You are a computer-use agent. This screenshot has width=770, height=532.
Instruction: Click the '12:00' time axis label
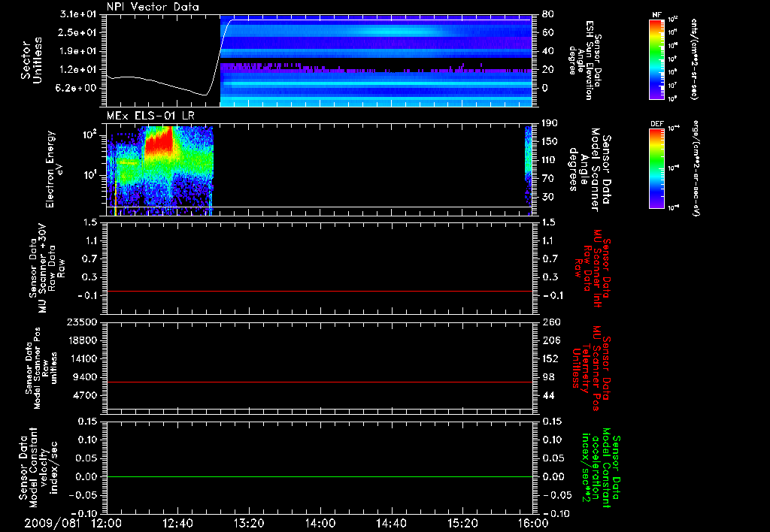pos(107,524)
